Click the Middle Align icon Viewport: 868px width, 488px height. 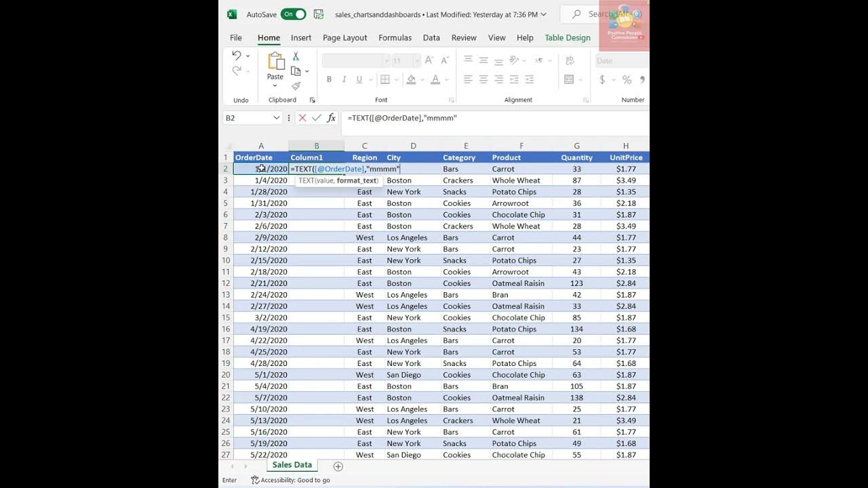(x=484, y=60)
